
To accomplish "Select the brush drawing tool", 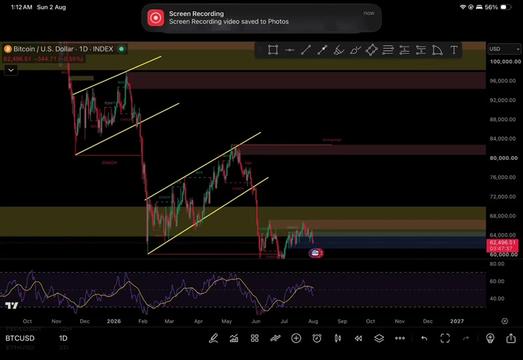I will (x=339, y=50).
